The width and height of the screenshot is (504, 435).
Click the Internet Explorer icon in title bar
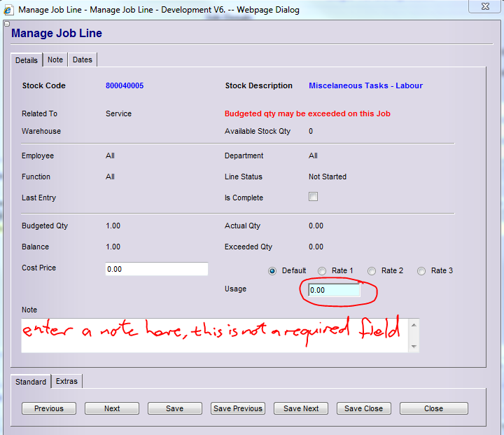click(8, 10)
